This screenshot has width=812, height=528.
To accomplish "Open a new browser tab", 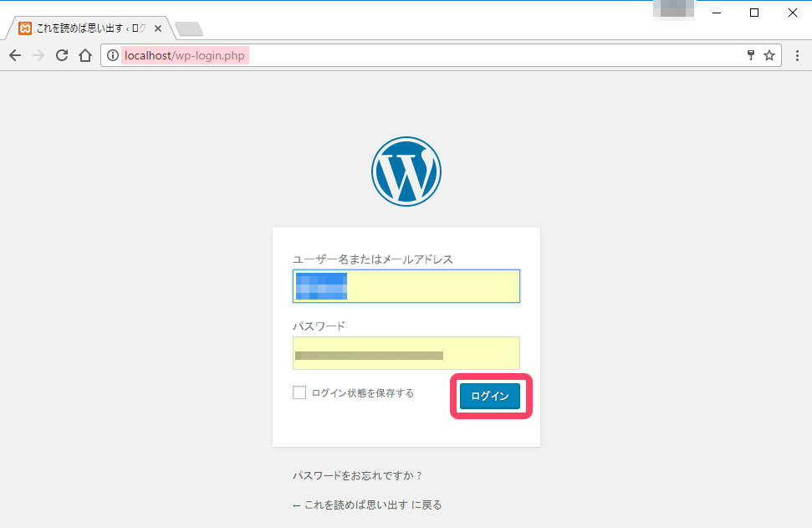I will (189, 29).
